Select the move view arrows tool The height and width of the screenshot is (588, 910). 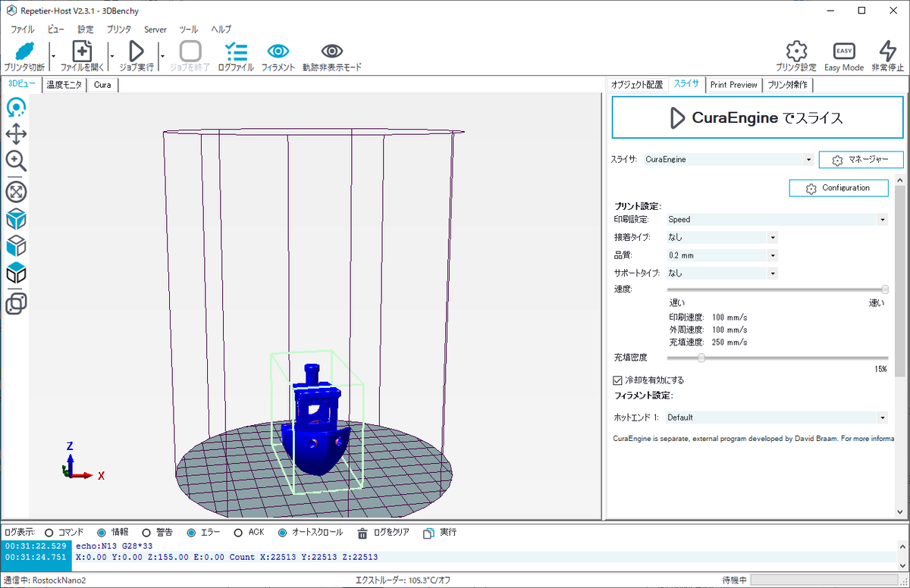coord(16,135)
